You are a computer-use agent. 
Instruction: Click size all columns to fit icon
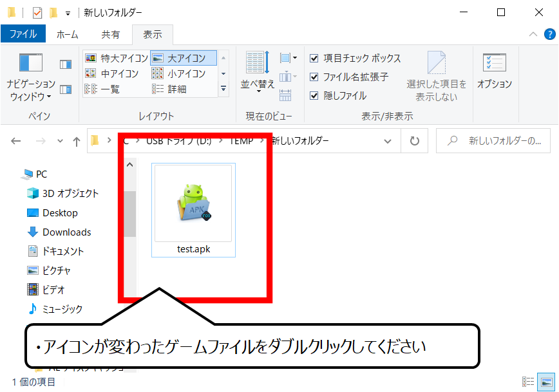pyautogui.click(x=285, y=95)
